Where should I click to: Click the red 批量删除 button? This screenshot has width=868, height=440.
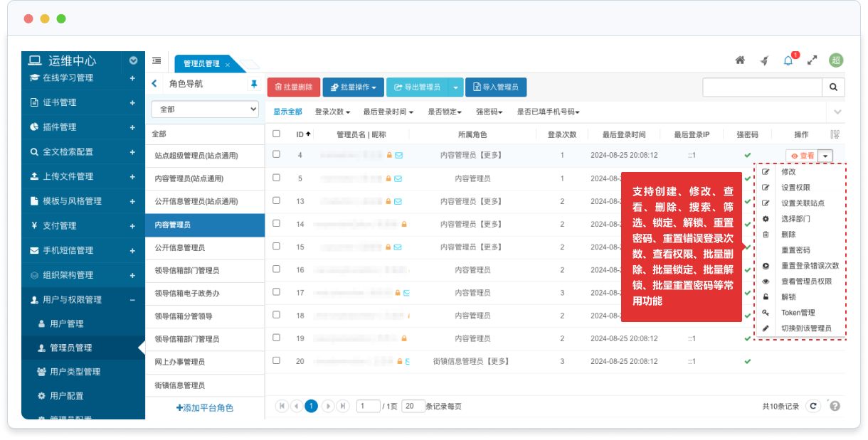point(294,87)
